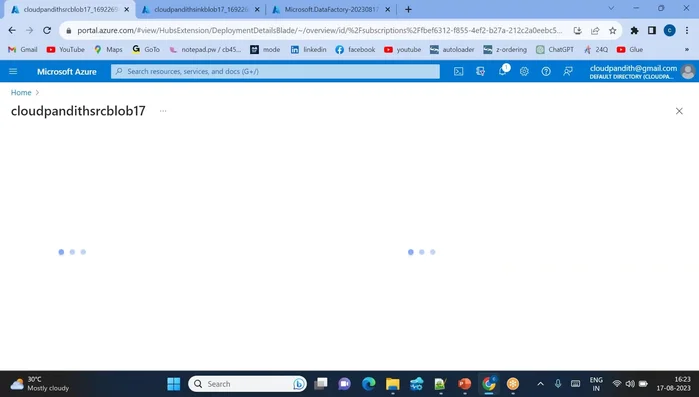Click the Azure search resources box
Viewport: 699px width, 397px height.
tap(275, 71)
